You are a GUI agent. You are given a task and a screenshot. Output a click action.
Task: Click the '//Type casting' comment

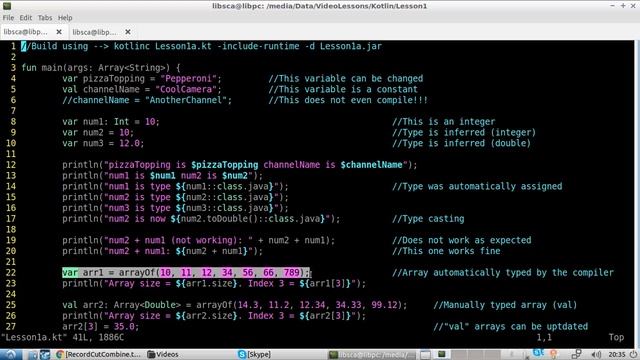[428, 219]
